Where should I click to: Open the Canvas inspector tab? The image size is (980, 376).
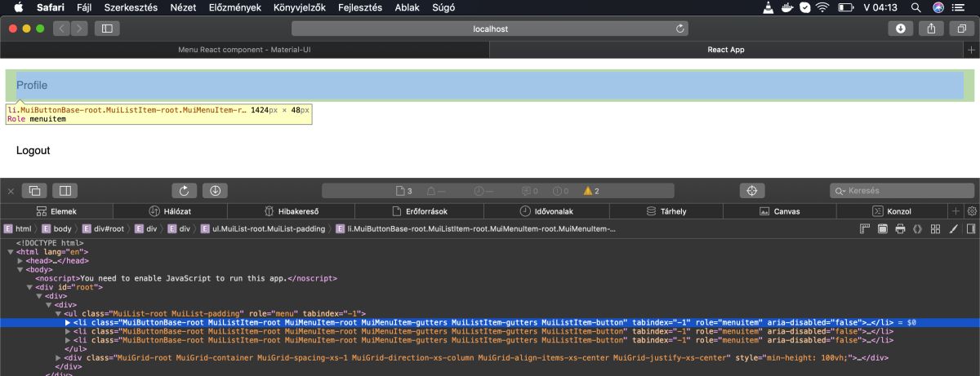point(780,211)
